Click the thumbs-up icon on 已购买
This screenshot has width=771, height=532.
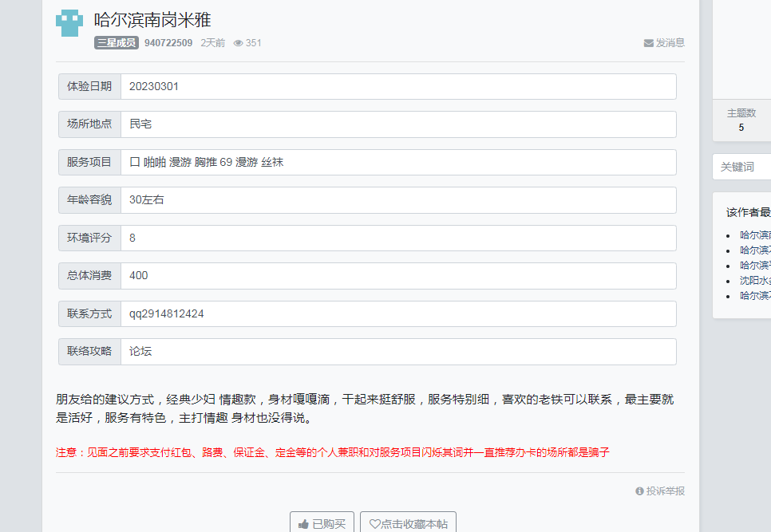coord(303,524)
